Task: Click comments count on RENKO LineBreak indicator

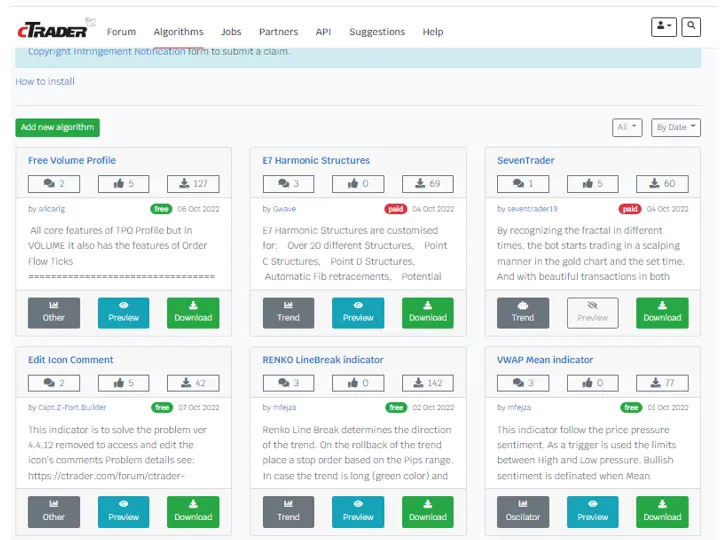Action: [x=288, y=383]
